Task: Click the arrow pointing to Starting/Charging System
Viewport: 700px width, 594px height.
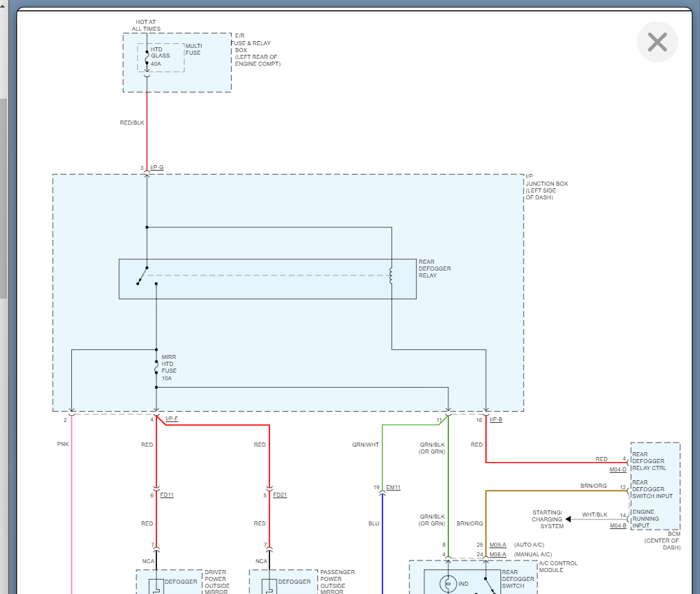Action: [570, 519]
